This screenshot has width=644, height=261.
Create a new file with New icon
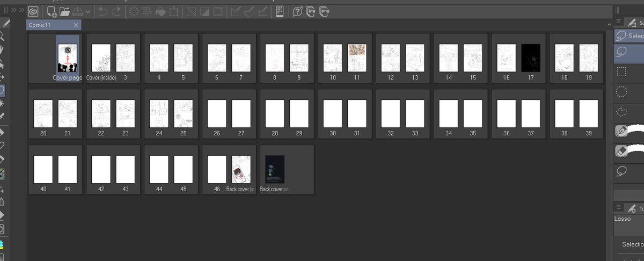(52, 11)
